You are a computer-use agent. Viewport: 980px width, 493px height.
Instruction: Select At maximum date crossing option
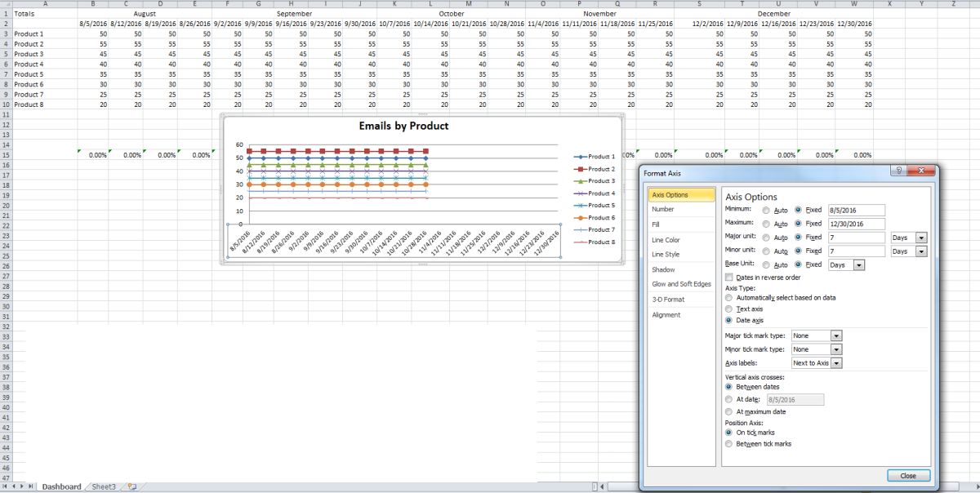click(729, 412)
